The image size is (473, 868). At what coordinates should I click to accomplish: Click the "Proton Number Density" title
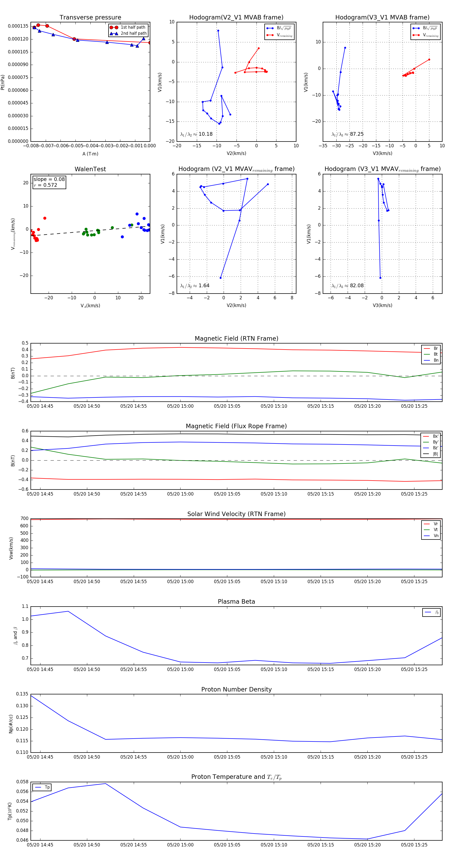pyautogui.click(x=236, y=689)
